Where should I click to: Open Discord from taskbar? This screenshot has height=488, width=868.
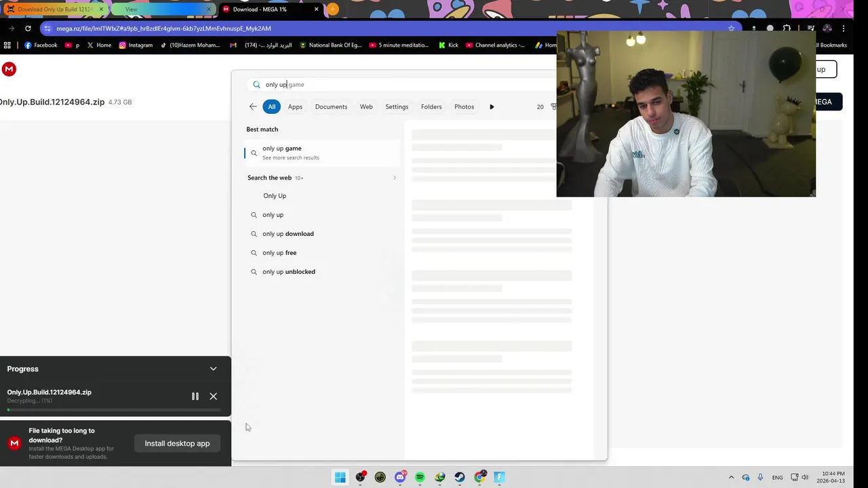[400, 477]
